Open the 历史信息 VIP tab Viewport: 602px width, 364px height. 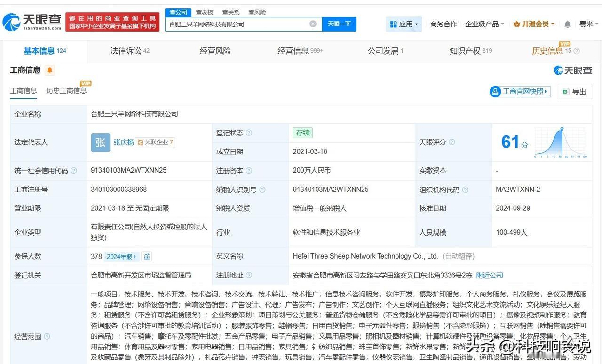point(551,51)
